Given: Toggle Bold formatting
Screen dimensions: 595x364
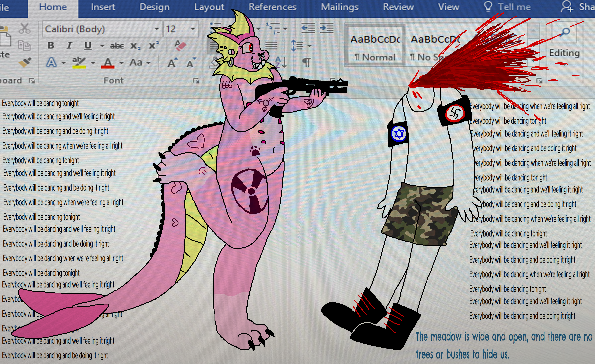Looking at the screenshot, I should coord(51,45).
